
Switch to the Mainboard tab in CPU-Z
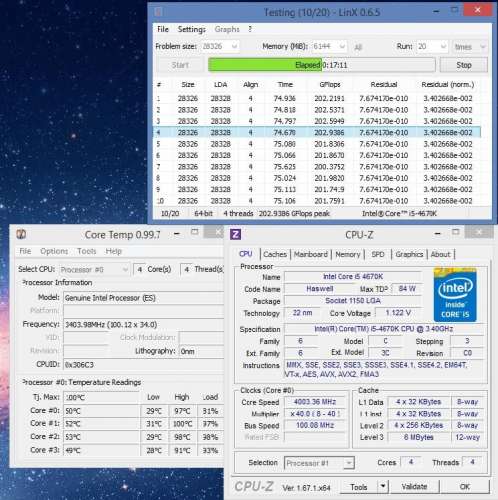(311, 254)
